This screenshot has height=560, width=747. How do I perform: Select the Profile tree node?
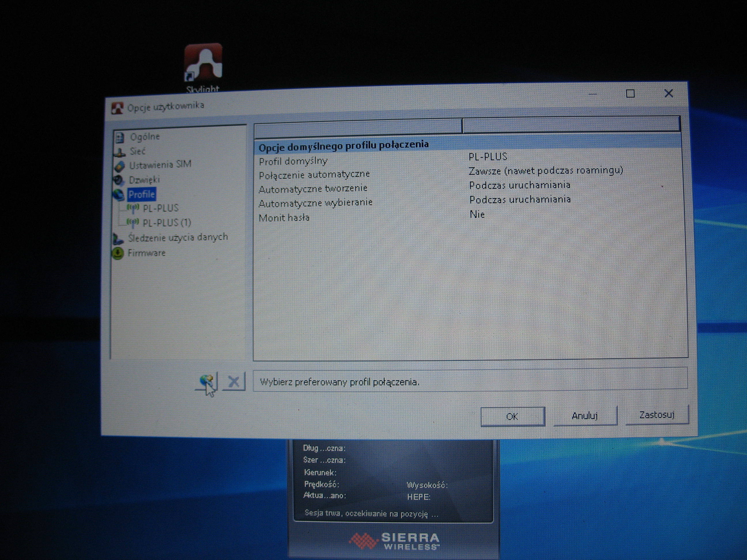pos(142,194)
